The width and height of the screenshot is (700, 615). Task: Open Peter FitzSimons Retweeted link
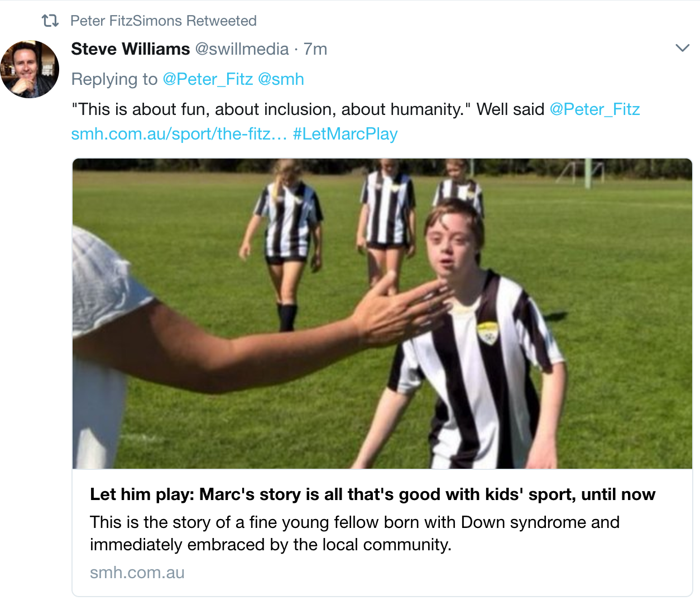coord(163,21)
